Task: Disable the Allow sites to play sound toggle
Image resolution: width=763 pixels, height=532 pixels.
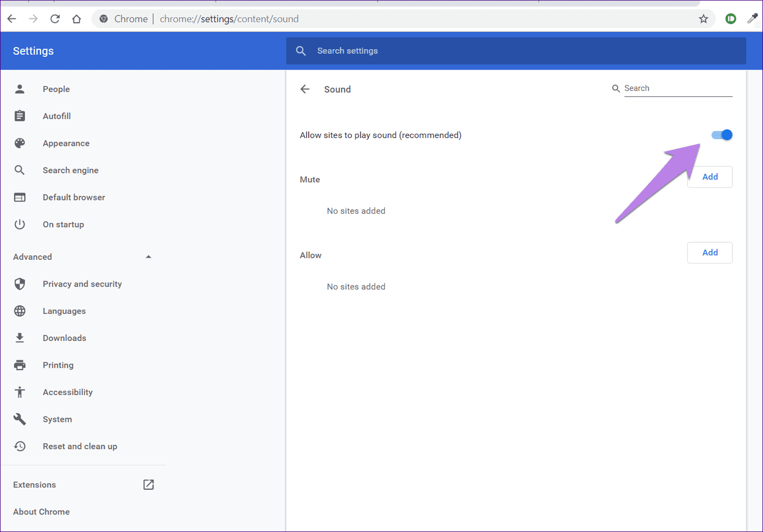Action: pos(721,135)
